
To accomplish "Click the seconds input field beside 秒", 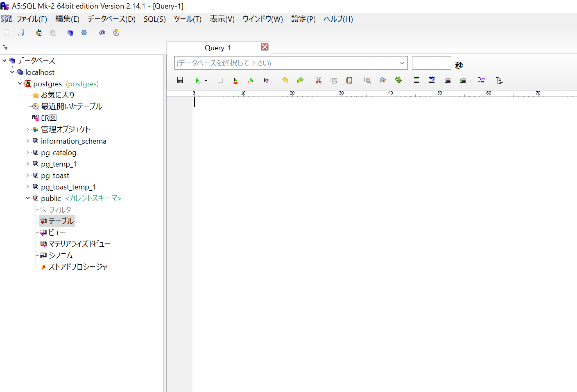I will click(431, 63).
